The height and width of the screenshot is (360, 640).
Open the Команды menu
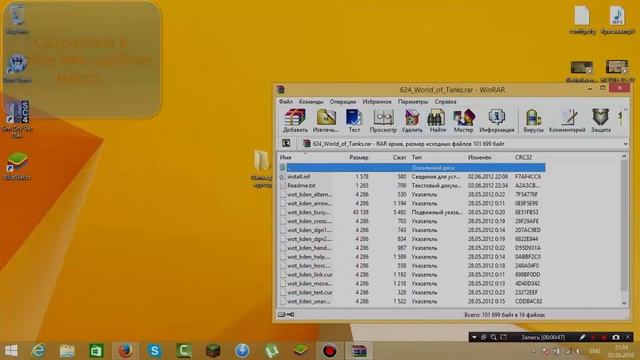[311, 101]
